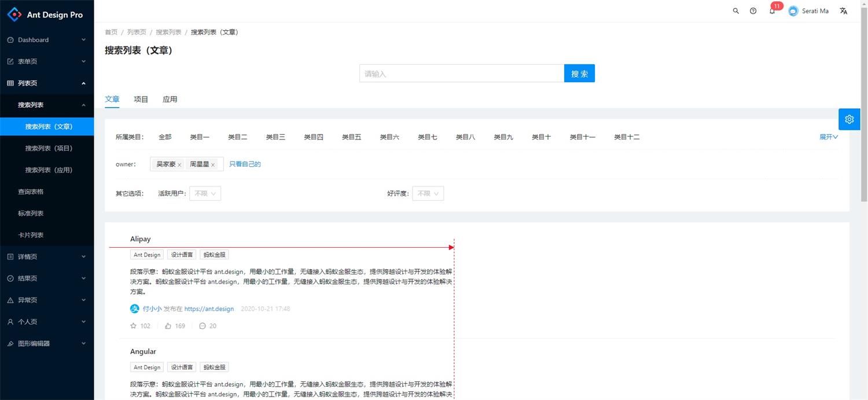The height and width of the screenshot is (400, 868).
Task: Toggle category 类目三
Action: click(275, 137)
